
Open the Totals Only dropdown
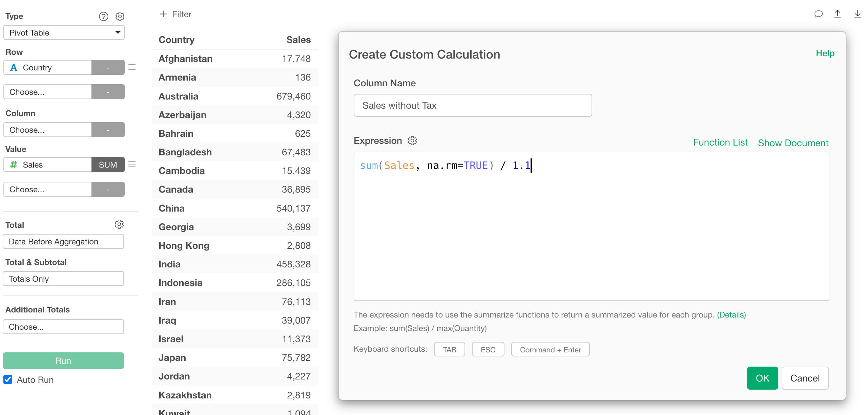63,279
